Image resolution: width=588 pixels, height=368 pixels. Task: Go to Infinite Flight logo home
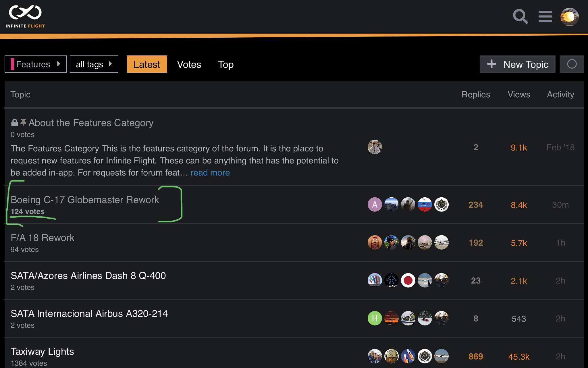[x=25, y=17]
